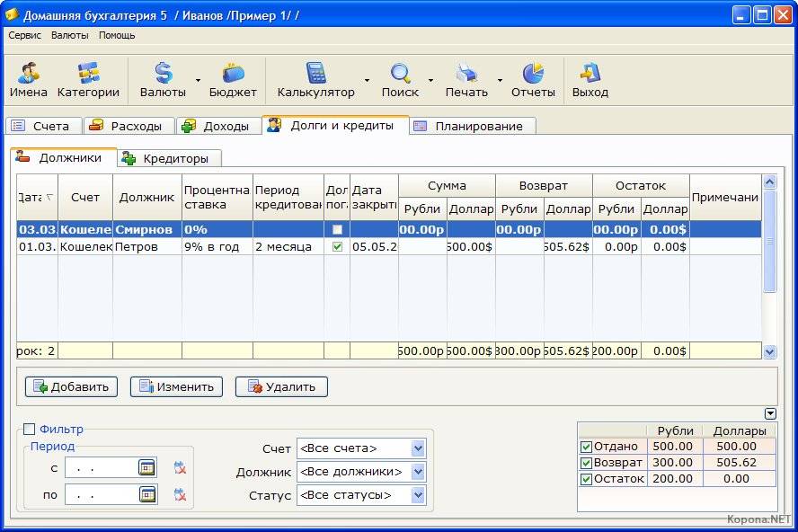Switch to the Планирование tab

tap(473, 126)
